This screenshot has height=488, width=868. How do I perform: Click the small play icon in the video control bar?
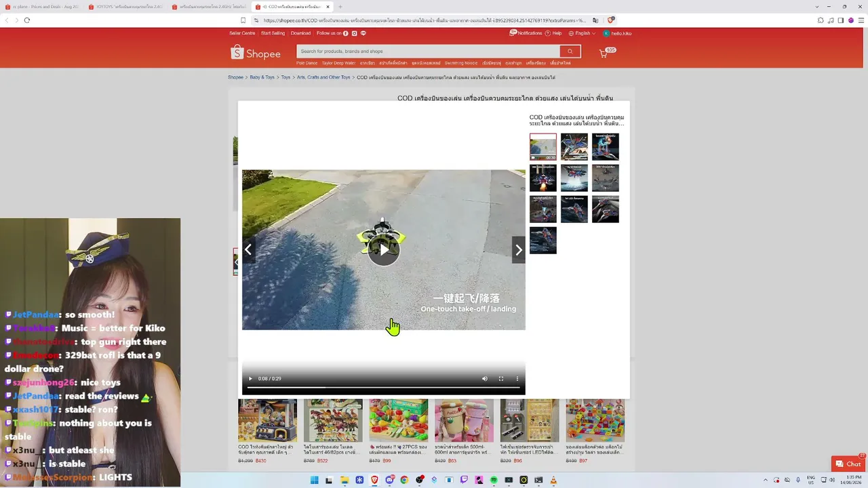coord(250,379)
